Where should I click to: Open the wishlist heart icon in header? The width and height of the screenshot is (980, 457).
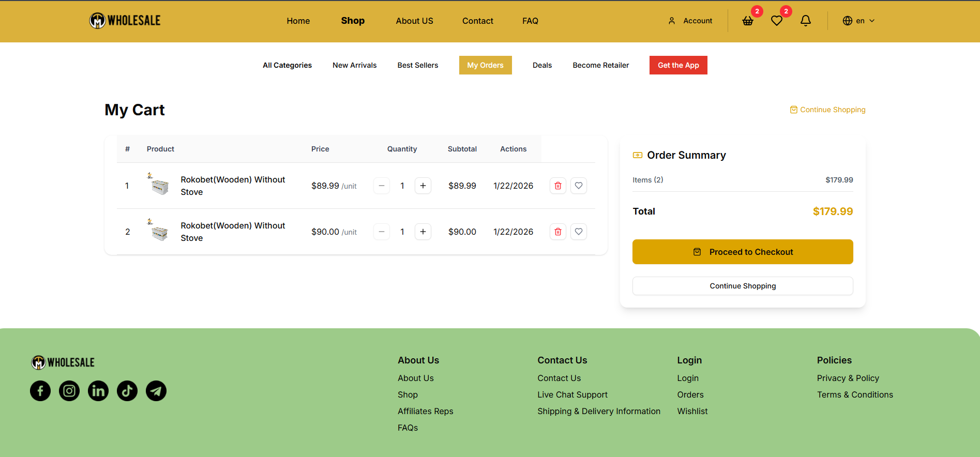776,21
